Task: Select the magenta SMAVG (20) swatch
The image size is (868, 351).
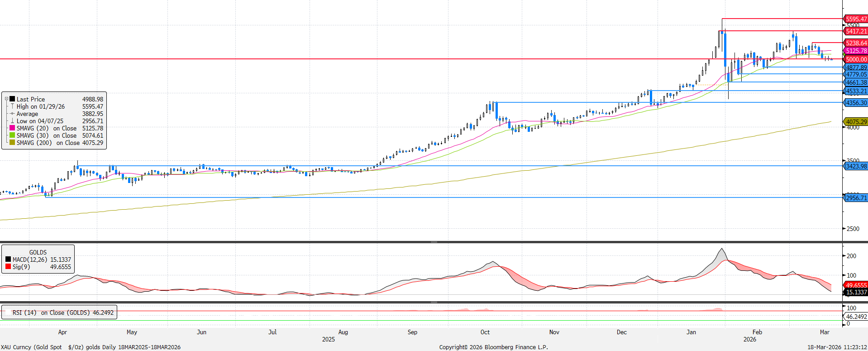Action: [12, 128]
